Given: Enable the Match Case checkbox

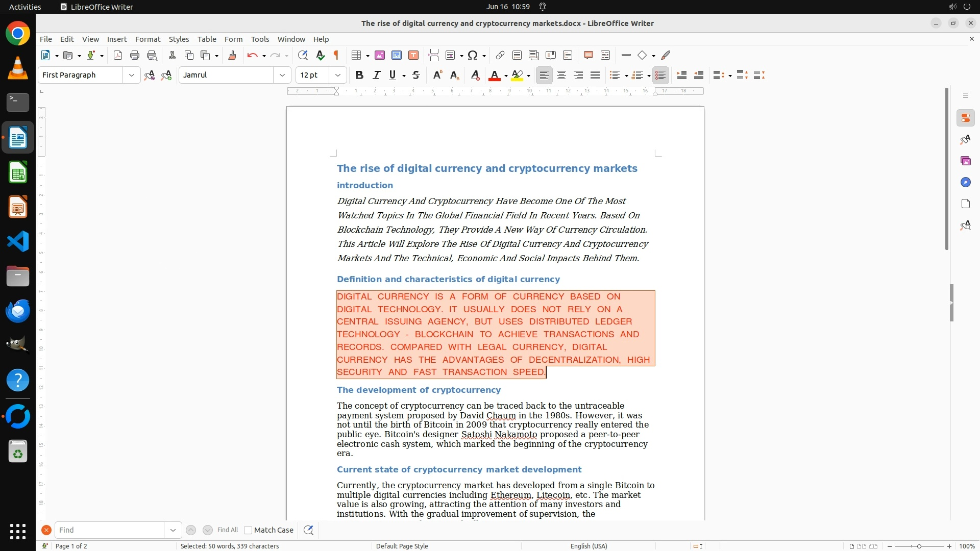Looking at the screenshot, I should click(x=248, y=530).
